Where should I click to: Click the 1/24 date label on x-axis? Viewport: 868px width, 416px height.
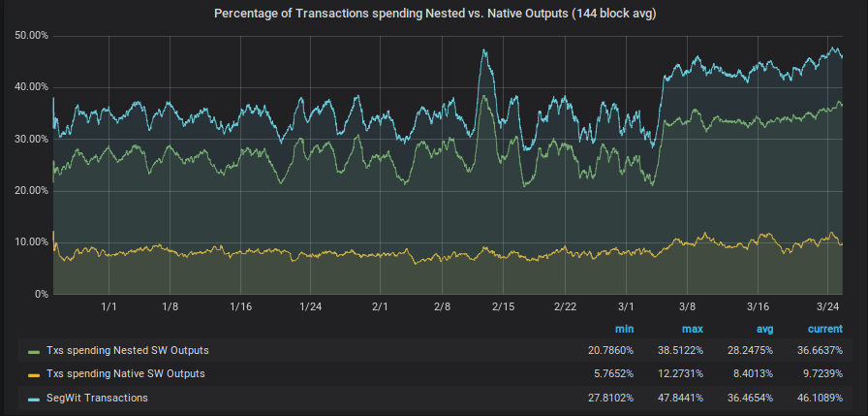(x=310, y=306)
